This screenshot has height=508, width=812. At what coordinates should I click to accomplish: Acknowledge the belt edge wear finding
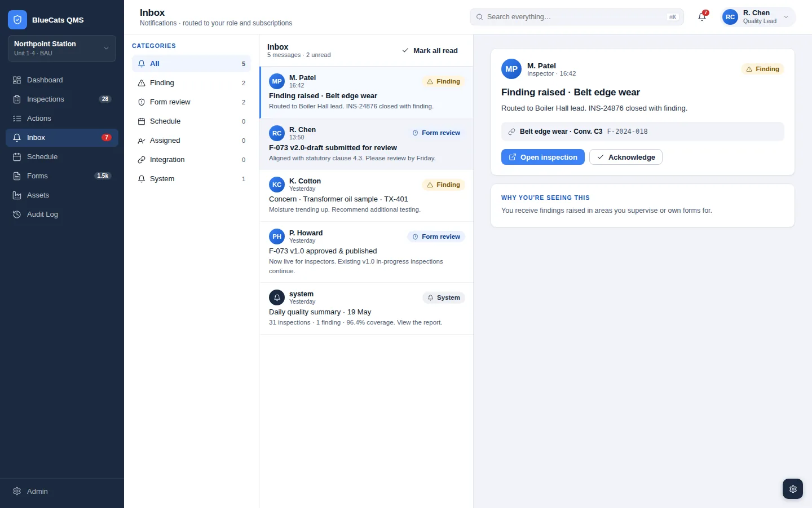(x=626, y=157)
